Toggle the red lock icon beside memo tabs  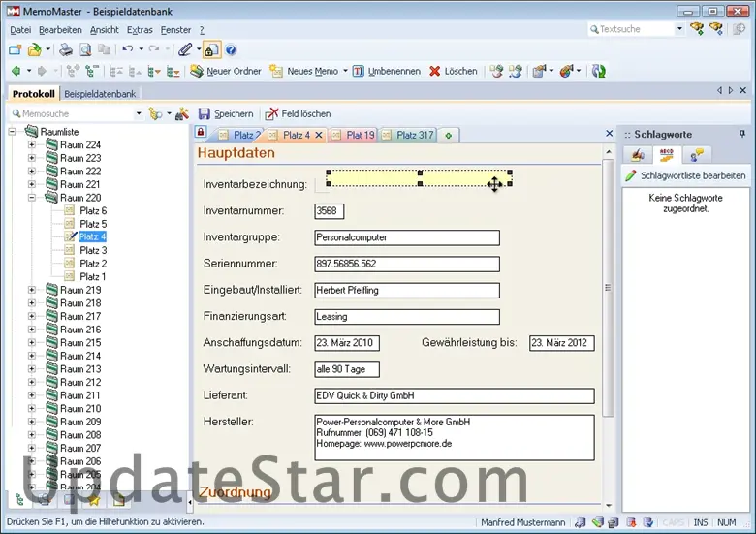pos(201,132)
